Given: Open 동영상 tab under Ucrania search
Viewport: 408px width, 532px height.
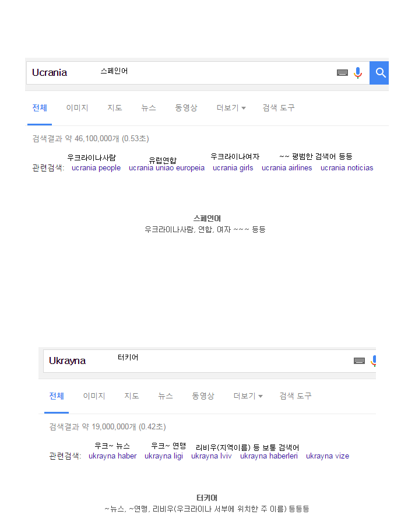Looking at the screenshot, I should point(186,108).
